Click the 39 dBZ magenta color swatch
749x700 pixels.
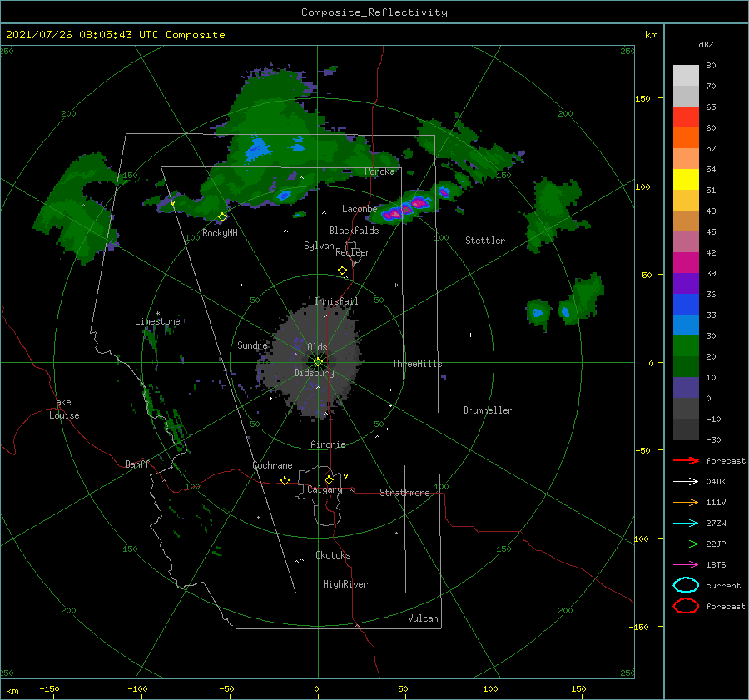[686, 262]
